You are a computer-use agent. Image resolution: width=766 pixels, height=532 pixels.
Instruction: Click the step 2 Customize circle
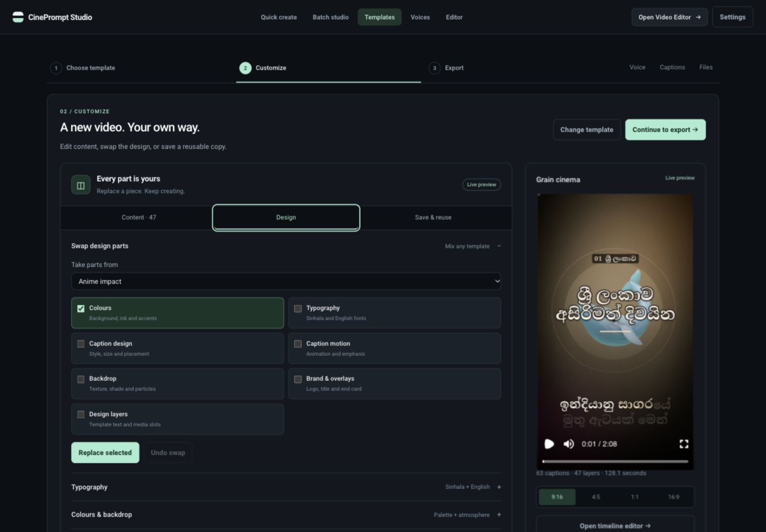coord(245,68)
